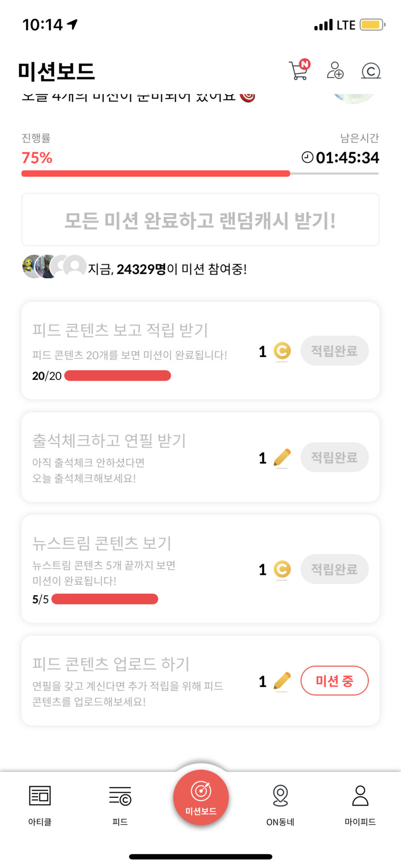Tap the 미션 중 button
Viewport: 401px width, 868px height.
tap(334, 681)
